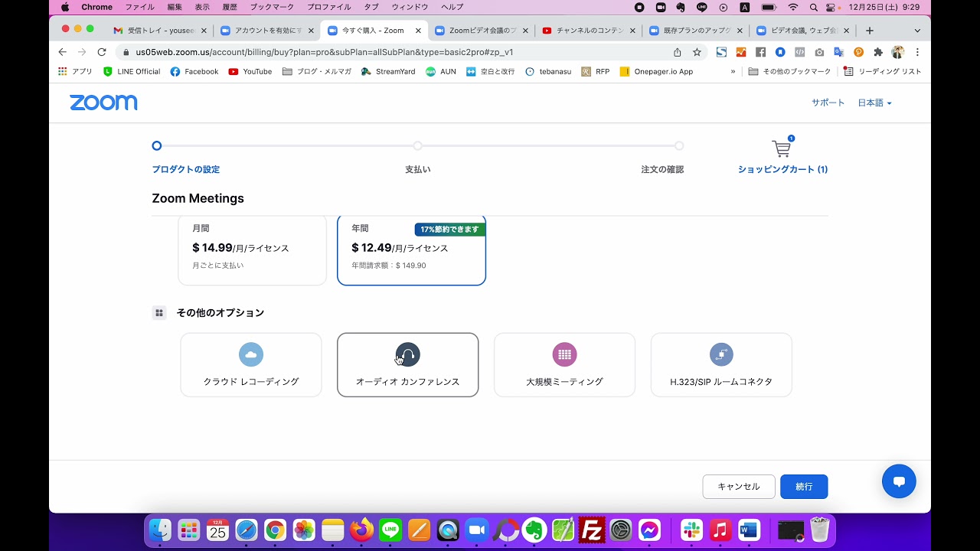The image size is (980, 551).
Task: Click the H.323/SIP room connector icon
Action: point(721,354)
